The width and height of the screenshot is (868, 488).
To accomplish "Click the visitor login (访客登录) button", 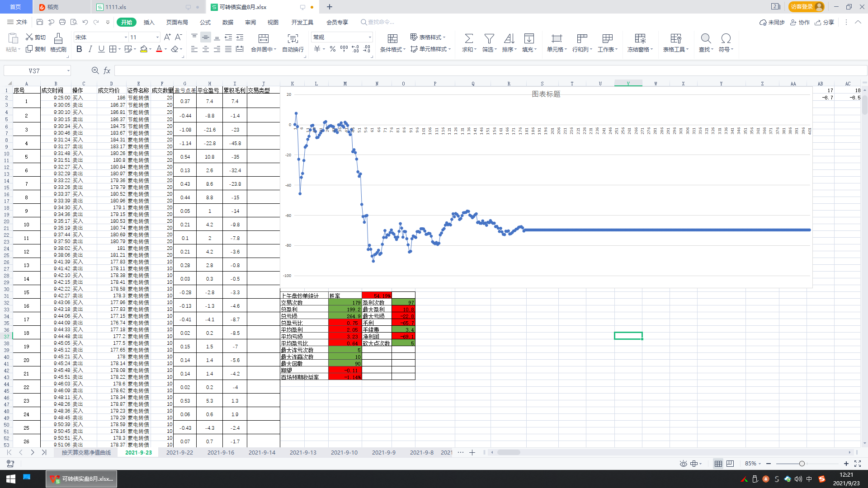I will coord(807,7).
